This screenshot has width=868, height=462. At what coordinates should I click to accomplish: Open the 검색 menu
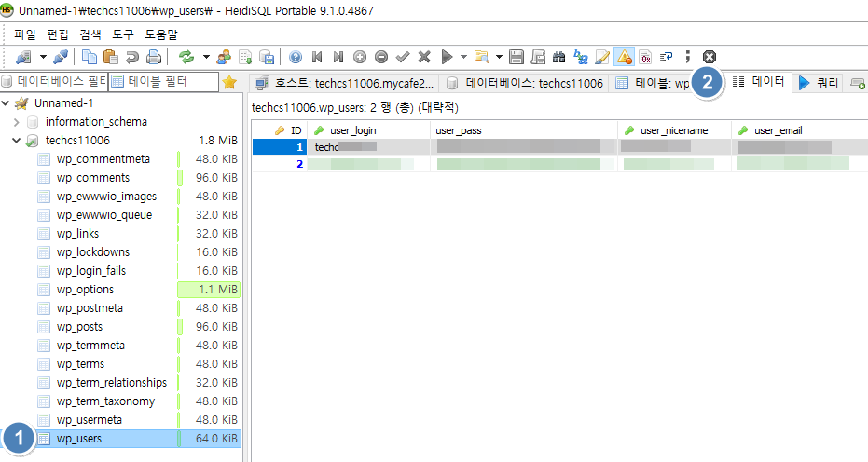[90, 34]
